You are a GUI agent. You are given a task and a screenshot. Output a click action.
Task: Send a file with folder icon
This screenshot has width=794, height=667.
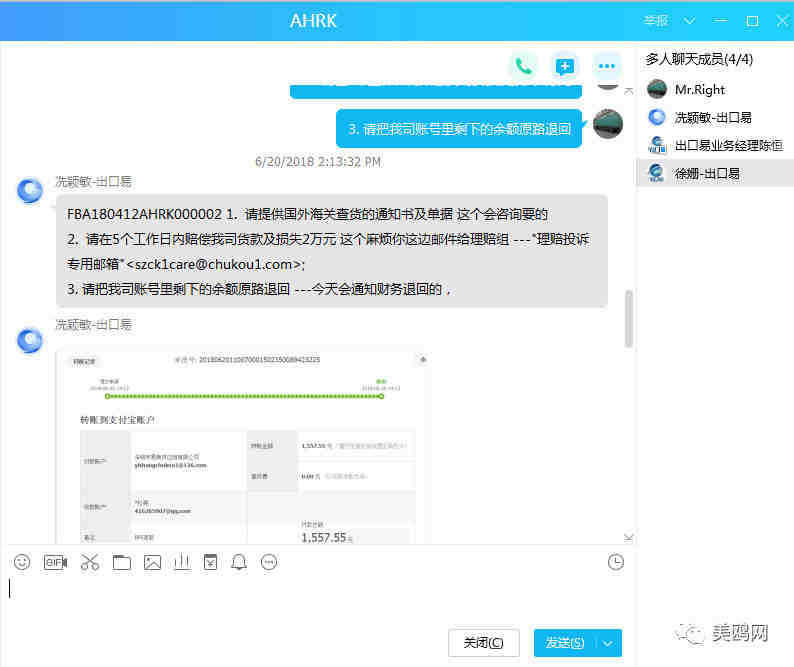coord(122,562)
